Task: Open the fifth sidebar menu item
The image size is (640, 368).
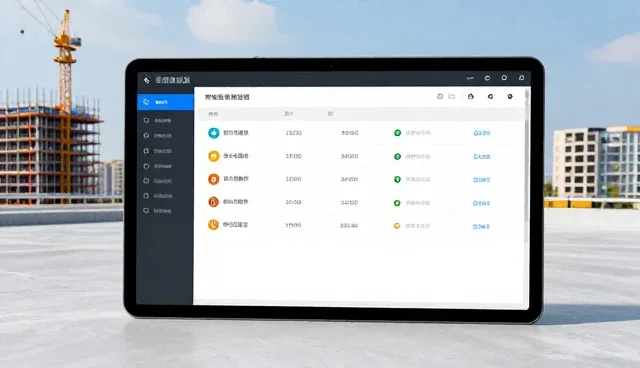Action: pyautogui.click(x=158, y=166)
